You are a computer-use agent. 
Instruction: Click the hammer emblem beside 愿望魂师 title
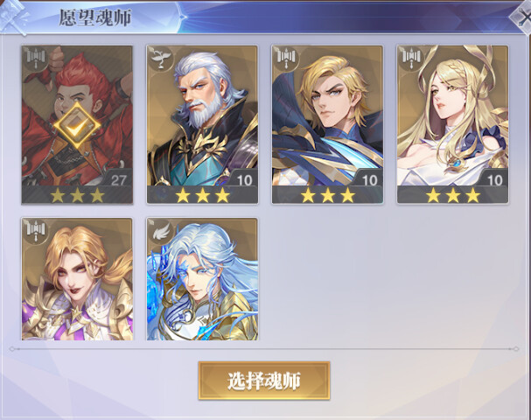12,17
